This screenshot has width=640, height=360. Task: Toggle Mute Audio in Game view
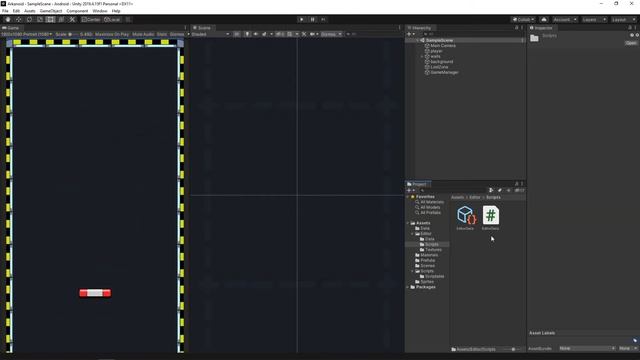click(x=143, y=34)
